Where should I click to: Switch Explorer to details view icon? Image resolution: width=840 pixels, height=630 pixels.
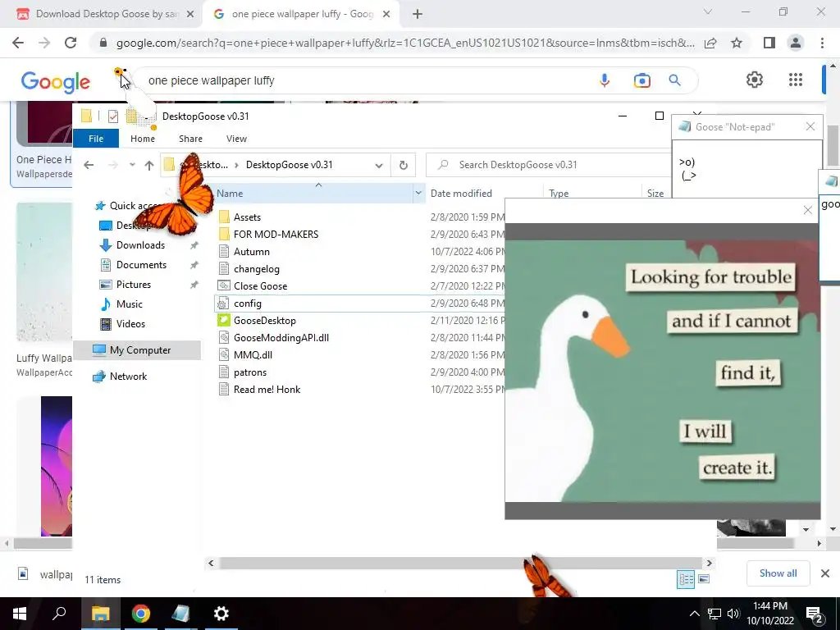click(686, 579)
